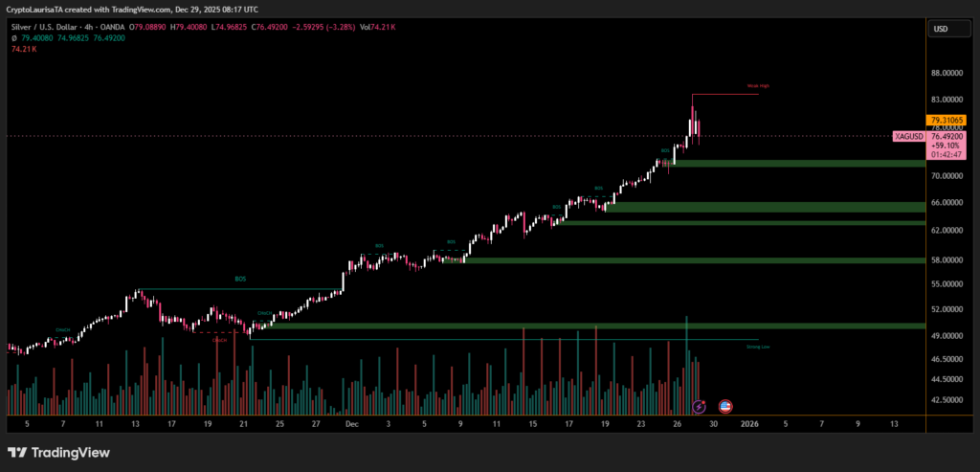This screenshot has height=472, width=980.
Task: Click the purple lightning bolt event icon
Action: pos(699,407)
